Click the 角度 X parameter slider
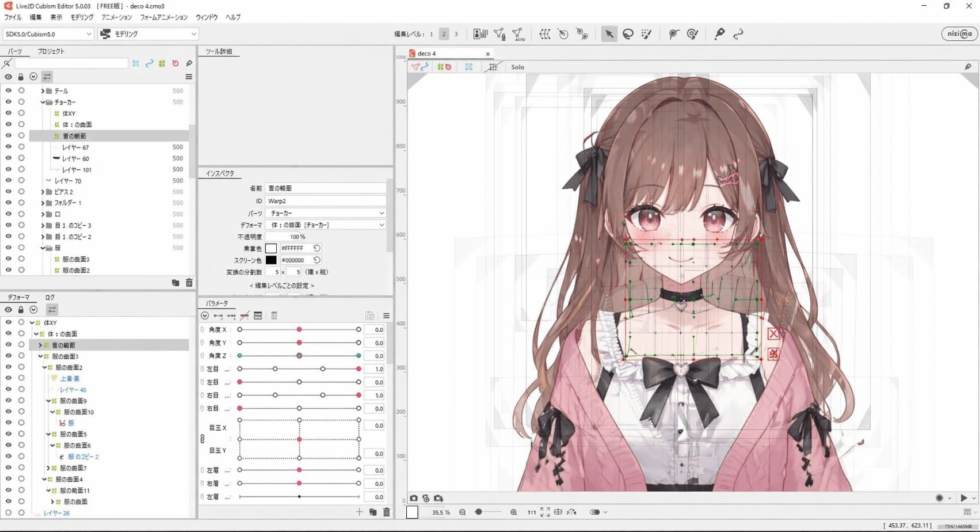Viewport: 980px width, 532px height. click(299, 329)
